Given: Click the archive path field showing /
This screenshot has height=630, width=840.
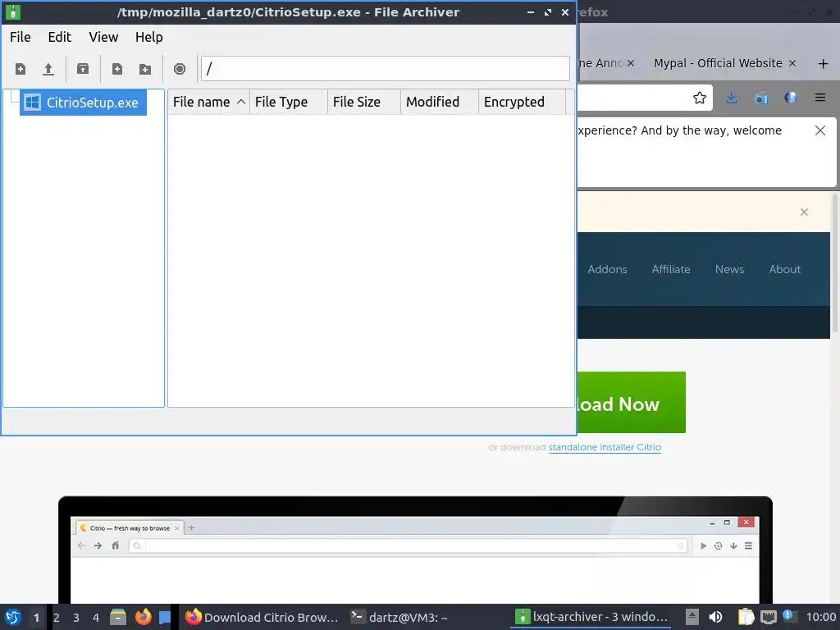Looking at the screenshot, I should coord(386,69).
